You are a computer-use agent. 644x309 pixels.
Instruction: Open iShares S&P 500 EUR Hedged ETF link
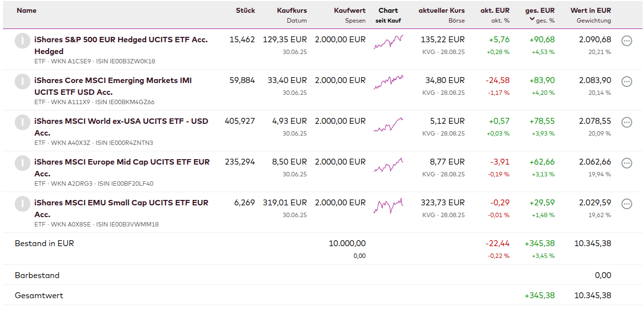[121, 40]
